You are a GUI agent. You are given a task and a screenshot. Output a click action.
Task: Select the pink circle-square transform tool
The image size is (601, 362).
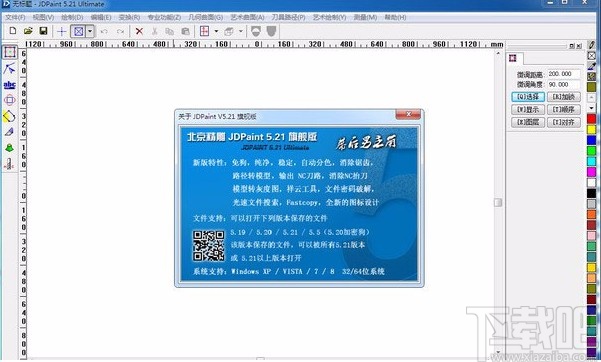10,100
